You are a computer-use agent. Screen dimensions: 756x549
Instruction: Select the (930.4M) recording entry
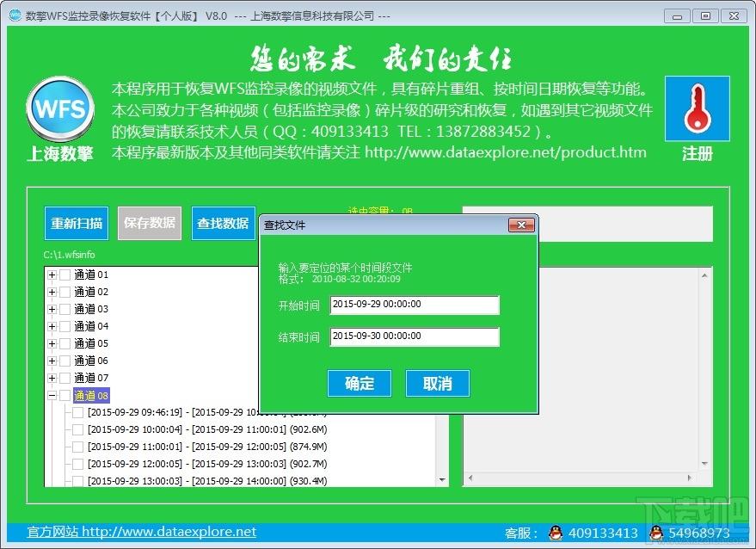tap(207, 481)
